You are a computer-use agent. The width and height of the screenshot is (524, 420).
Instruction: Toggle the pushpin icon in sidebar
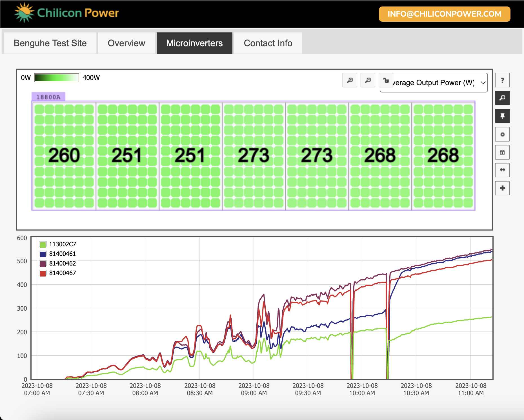coord(502,116)
